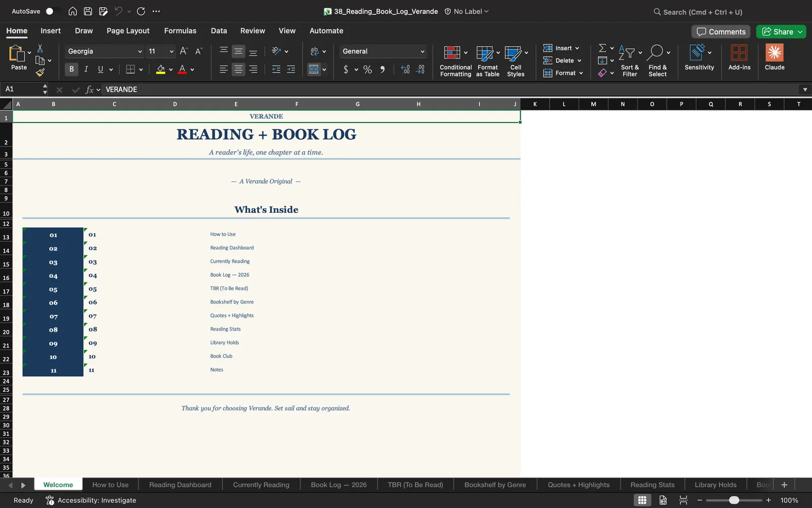Switch to the Library Holds sheet tab
This screenshot has height=508, width=812.
tap(716, 485)
